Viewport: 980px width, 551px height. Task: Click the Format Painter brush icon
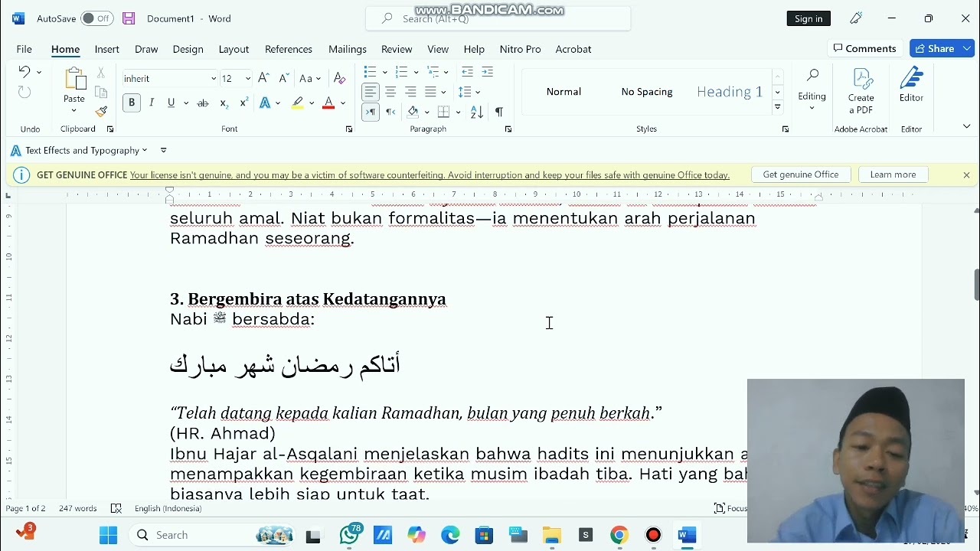point(101,112)
